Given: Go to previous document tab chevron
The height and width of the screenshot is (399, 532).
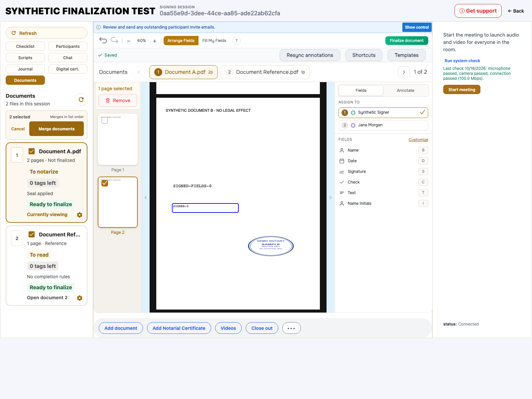Looking at the screenshot, I should tap(139, 72).
